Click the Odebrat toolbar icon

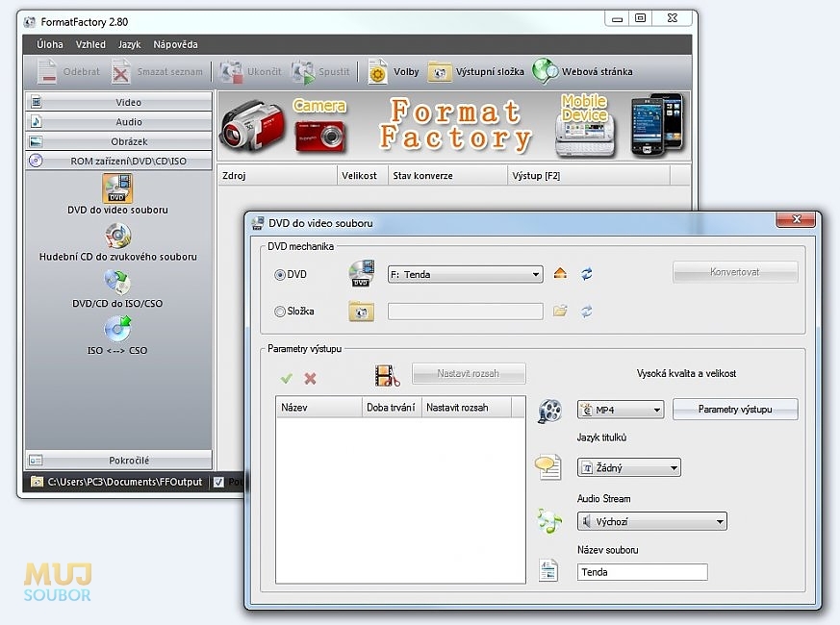coord(46,71)
